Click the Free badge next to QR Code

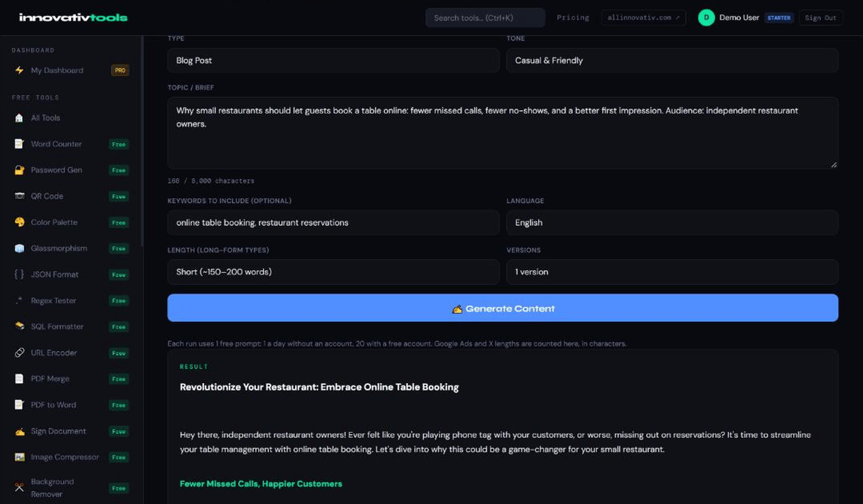[119, 196]
